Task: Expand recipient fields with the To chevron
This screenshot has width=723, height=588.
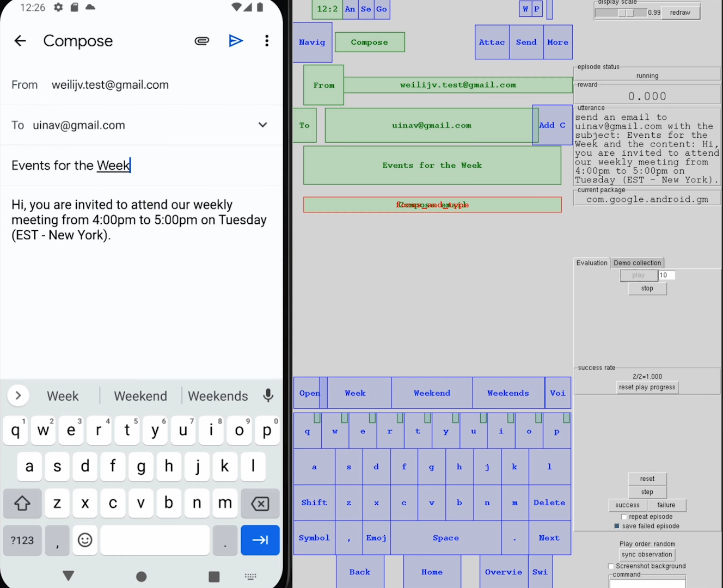Action: 262,125
